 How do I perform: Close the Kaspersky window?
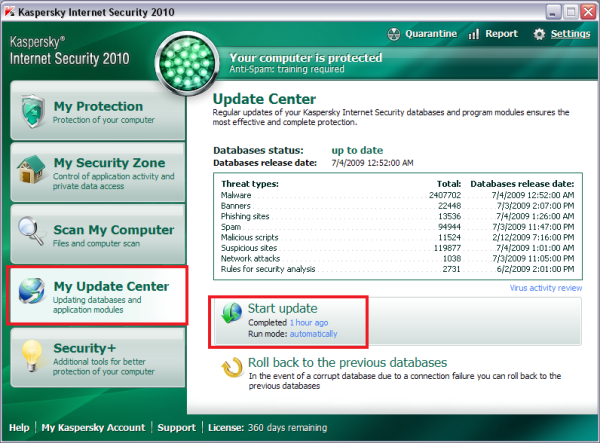tap(588, 12)
